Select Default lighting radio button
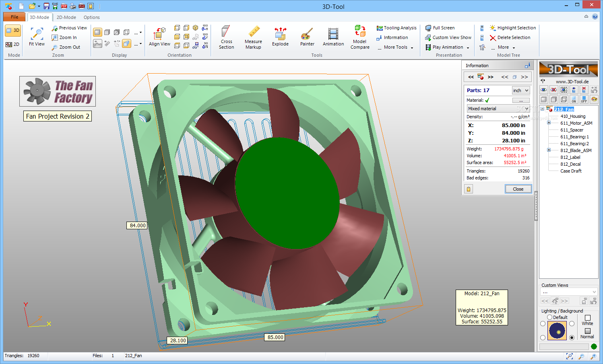This screenshot has width=603, height=364. (549, 317)
